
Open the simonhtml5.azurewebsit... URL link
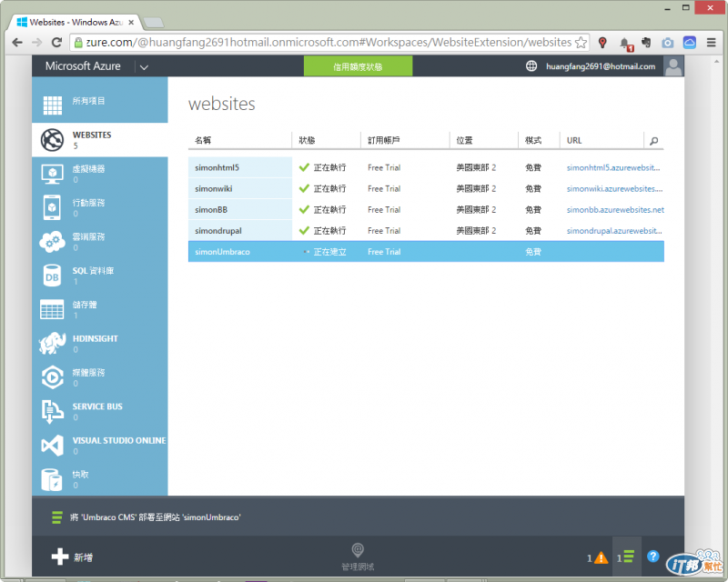click(612, 167)
